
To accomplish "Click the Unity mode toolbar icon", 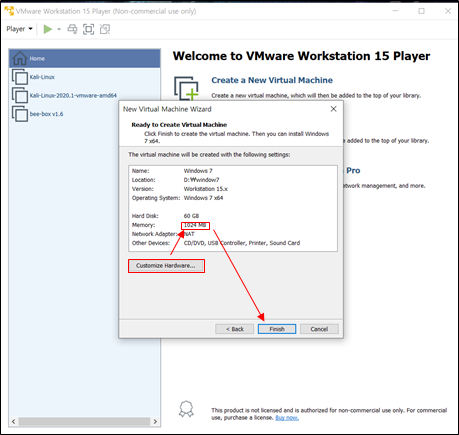I will pyautogui.click(x=105, y=29).
